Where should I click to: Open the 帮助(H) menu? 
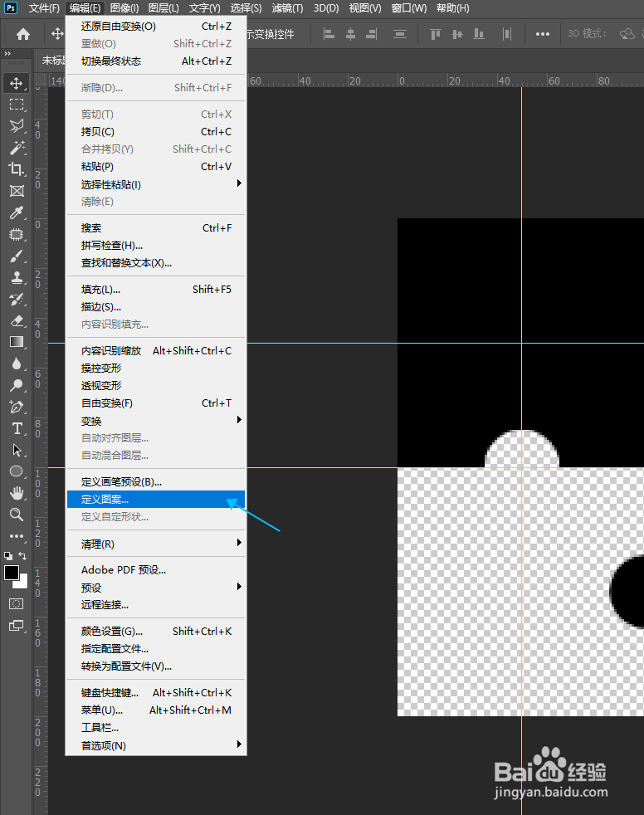coord(452,7)
